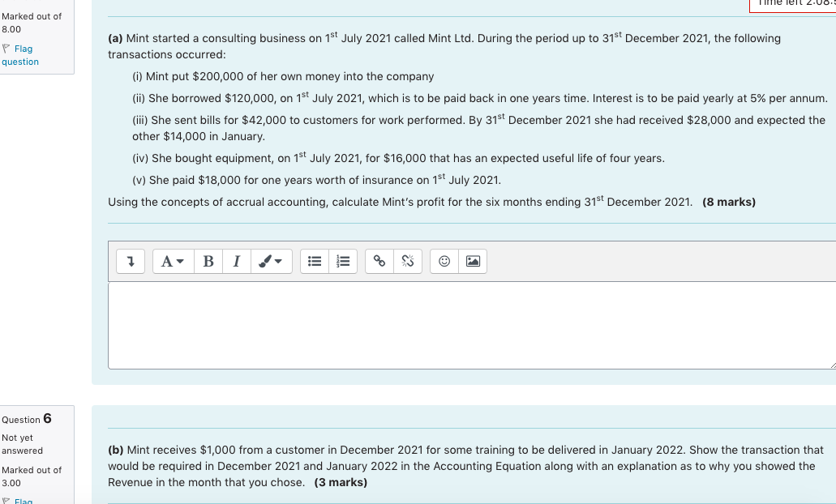Insert a bulleted list in the editor
The height and width of the screenshot is (504, 836).
click(314, 261)
